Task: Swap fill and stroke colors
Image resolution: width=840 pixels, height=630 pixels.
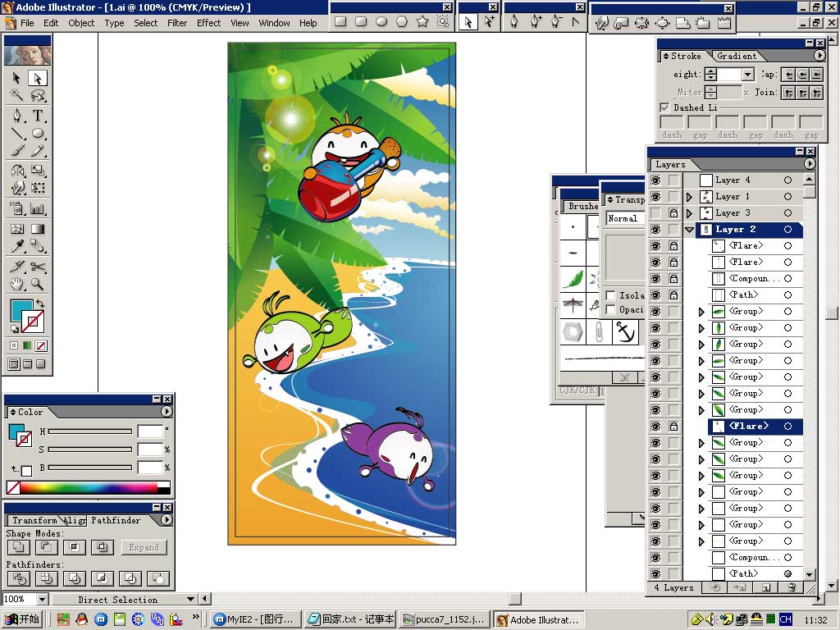Action: pyautogui.click(x=40, y=304)
